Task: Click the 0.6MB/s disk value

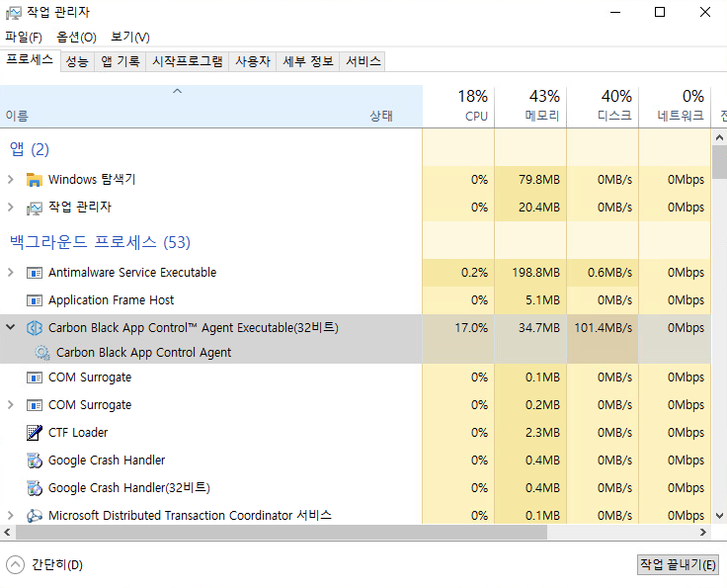Action: pos(609,273)
